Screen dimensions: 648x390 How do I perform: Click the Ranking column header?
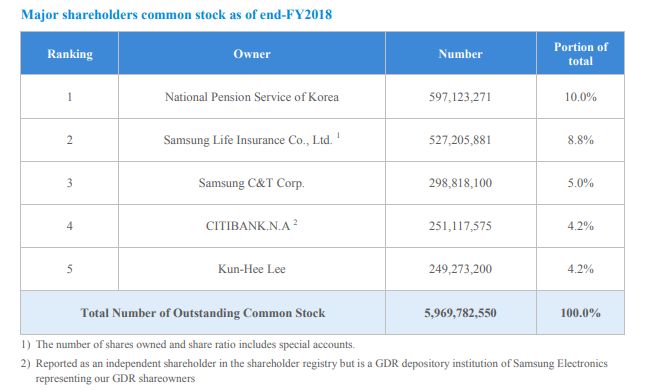69,54
